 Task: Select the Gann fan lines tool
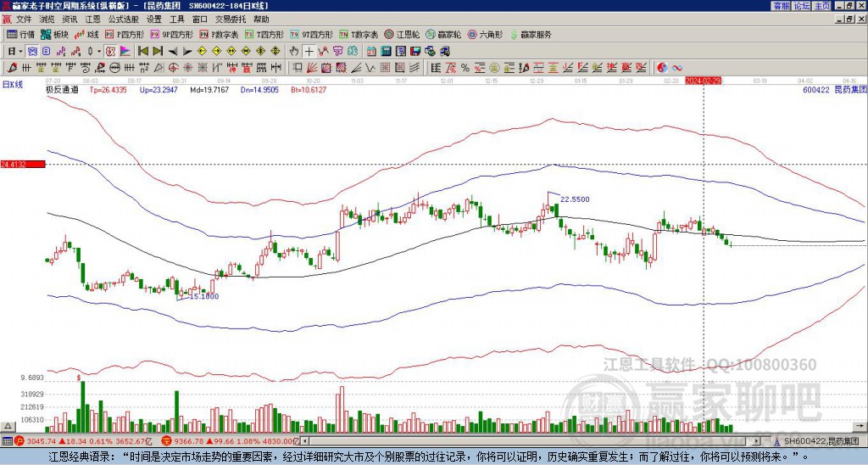[x=312, y=68]
